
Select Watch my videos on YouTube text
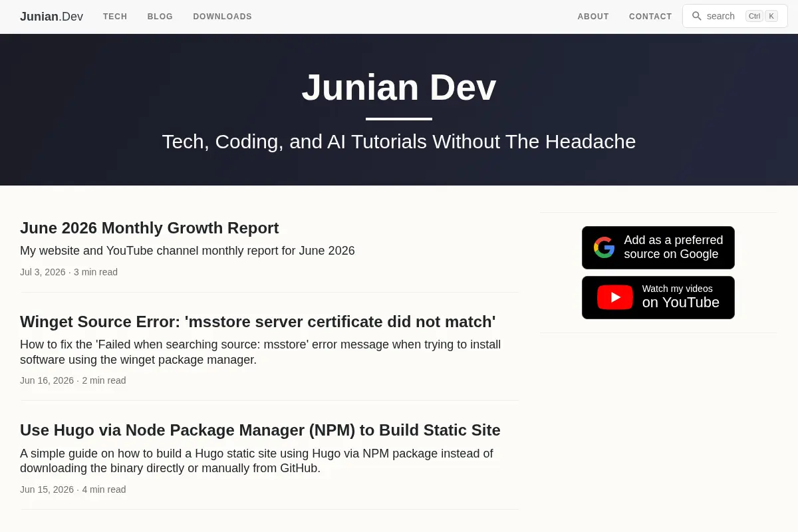point(680,297)
